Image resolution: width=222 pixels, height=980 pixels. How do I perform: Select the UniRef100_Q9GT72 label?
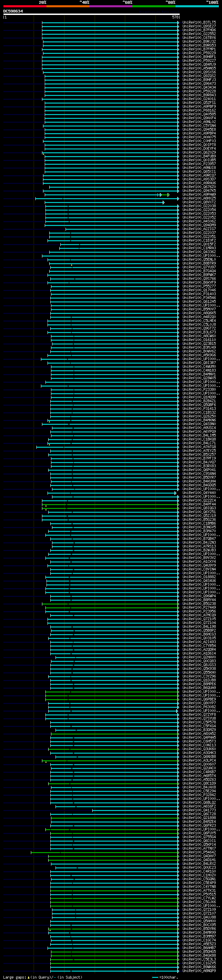[199, 328]
